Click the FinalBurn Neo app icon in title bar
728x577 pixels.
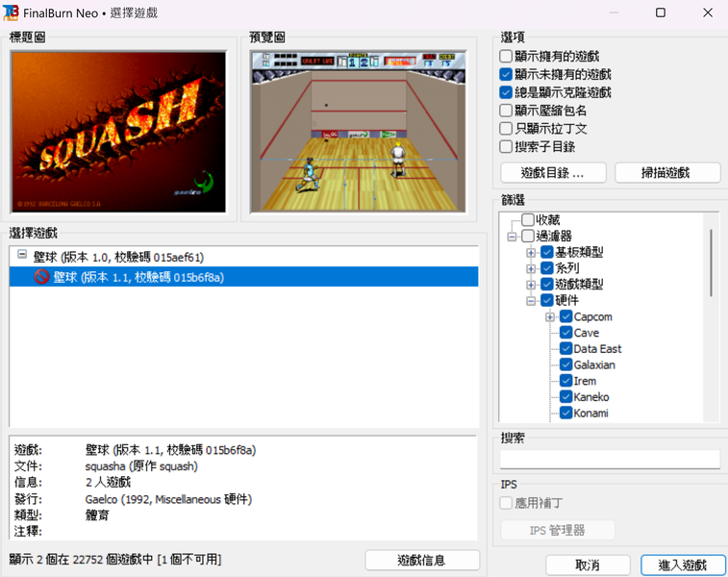click(11, 13)
